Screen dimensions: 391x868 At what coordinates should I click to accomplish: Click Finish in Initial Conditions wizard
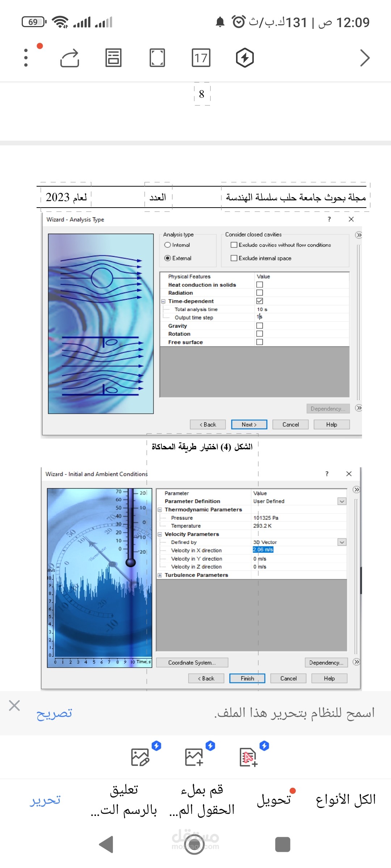pos(247,678)
